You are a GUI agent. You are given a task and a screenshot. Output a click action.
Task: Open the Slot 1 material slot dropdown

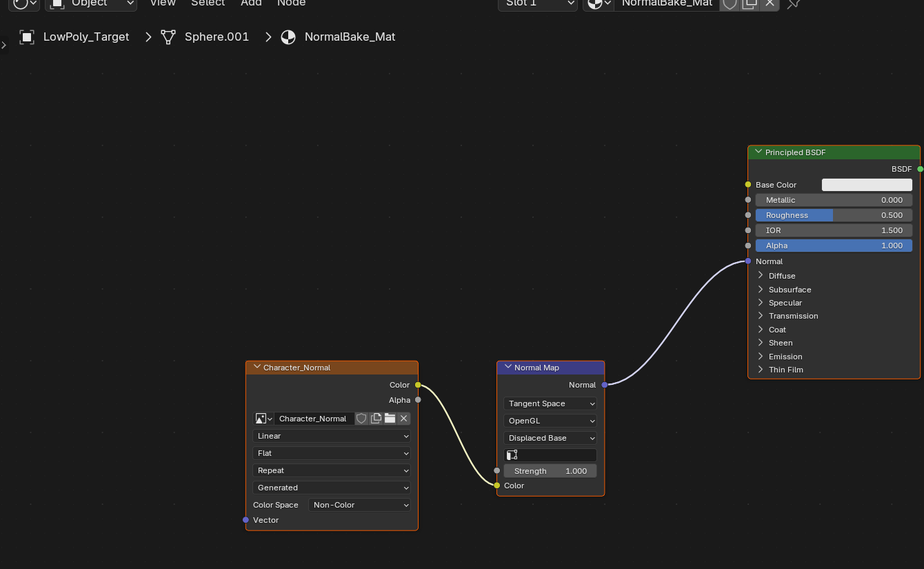click(538, 3)
